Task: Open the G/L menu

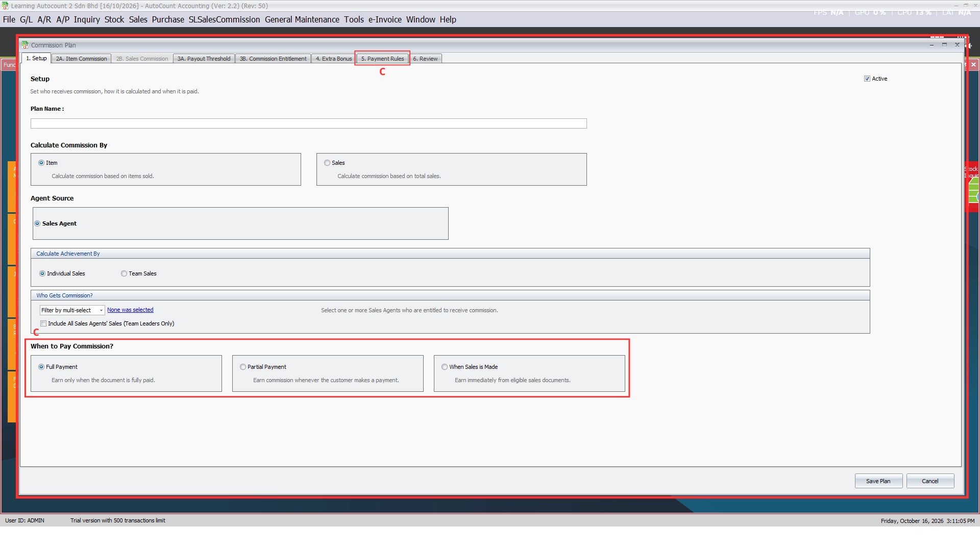Action: pos(26,19)
